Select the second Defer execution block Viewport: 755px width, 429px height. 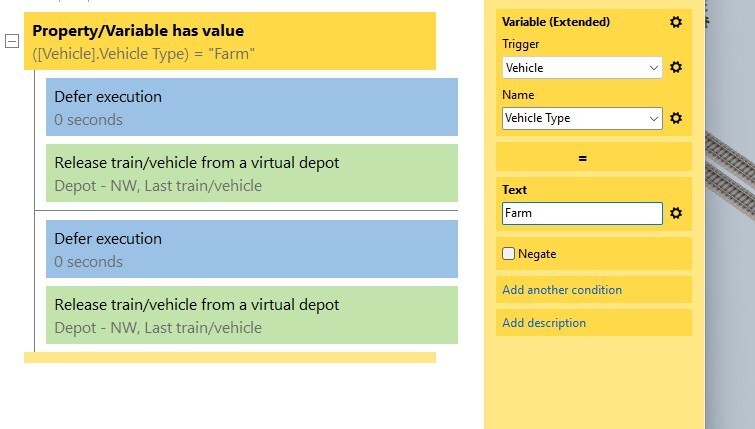pyautogui.click(x=252, y=249)
